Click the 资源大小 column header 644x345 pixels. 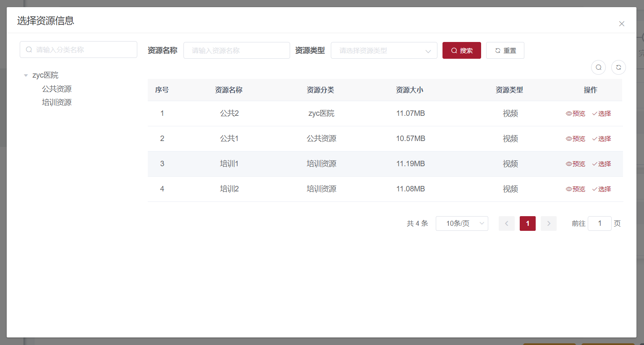[x=410, y=90]
